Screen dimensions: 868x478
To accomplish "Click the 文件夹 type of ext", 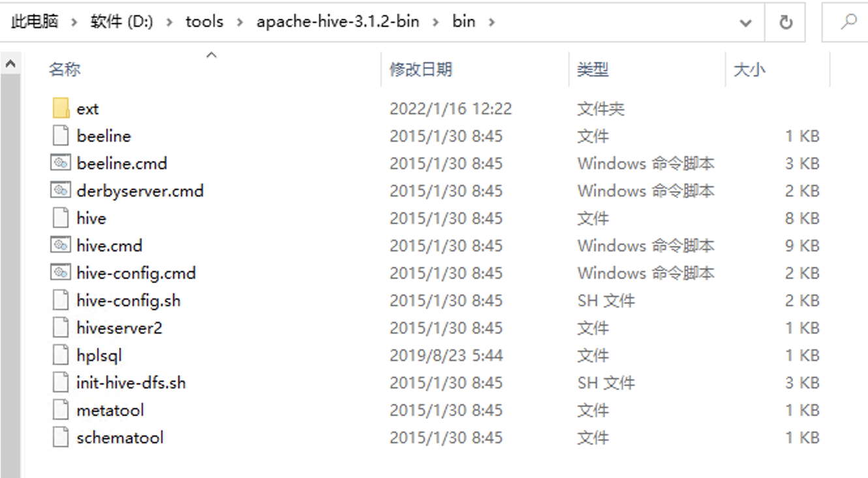I will pos(600,108).
